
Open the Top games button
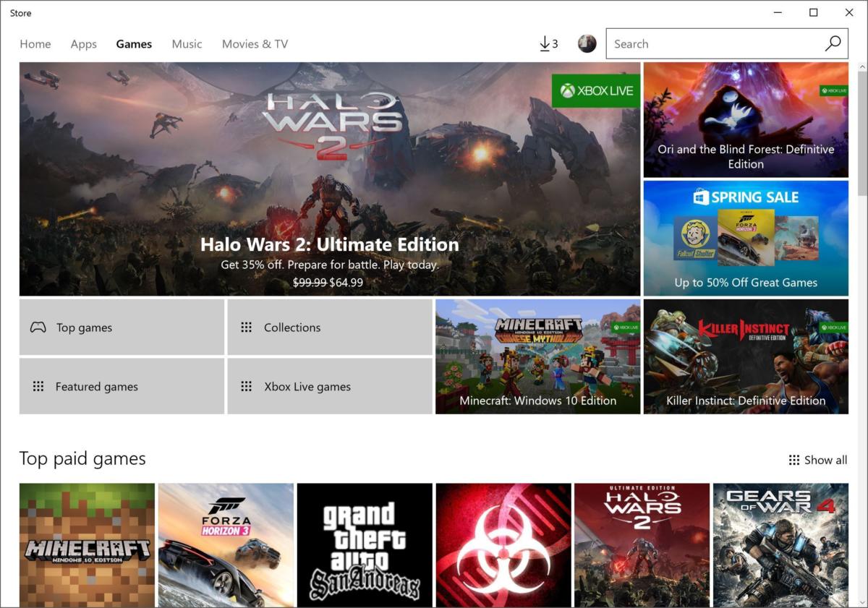tap(122, 327)
